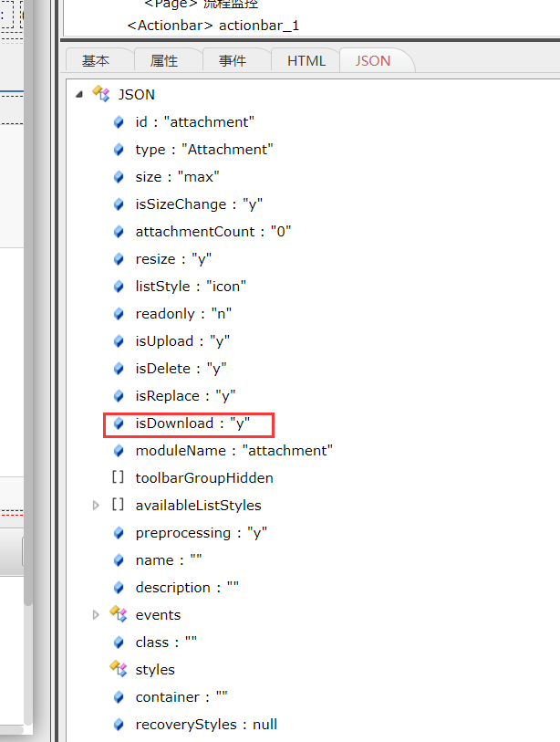Select the styles row label
Viewport: 560px width, 742px height.
click(155, 670)
